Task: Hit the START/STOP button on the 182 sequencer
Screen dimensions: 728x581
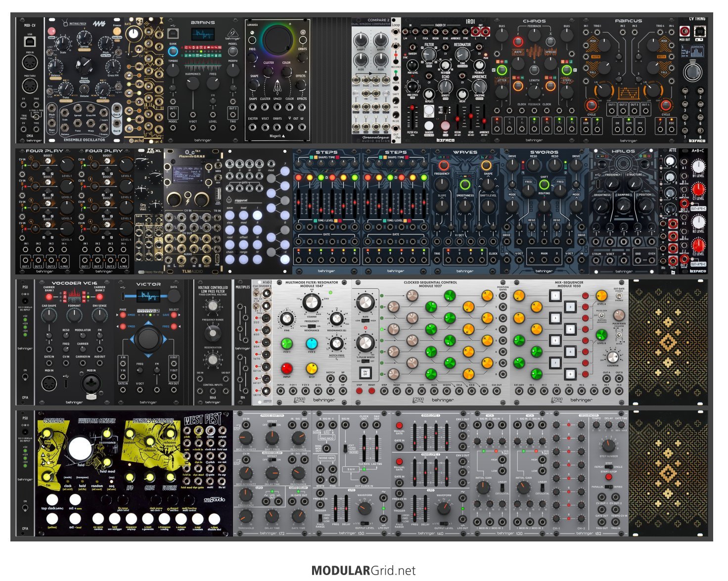Action: pos(608,477)
